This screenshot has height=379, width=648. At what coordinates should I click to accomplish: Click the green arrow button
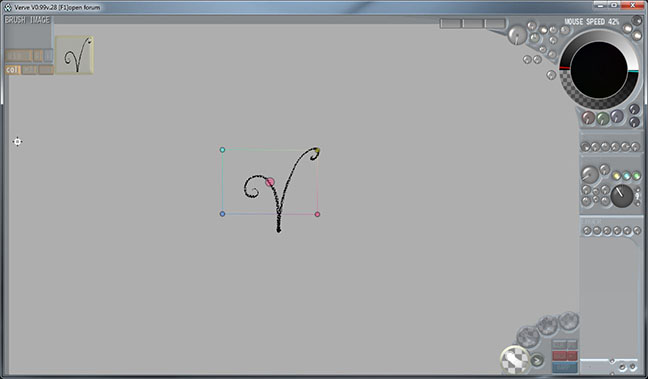(537, 360)
